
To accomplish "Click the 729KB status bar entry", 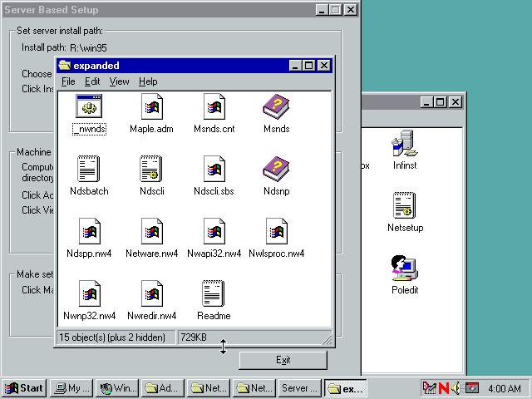I will coord(194,337).
